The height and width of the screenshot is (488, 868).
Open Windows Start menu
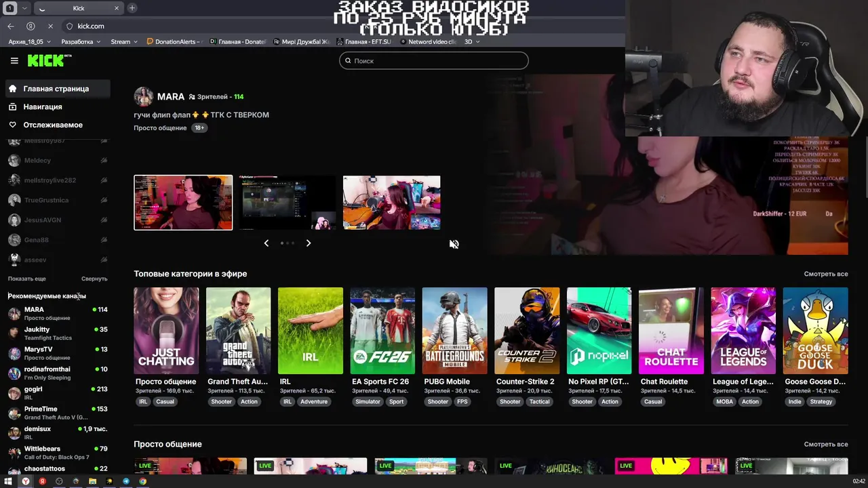[9, 481]
